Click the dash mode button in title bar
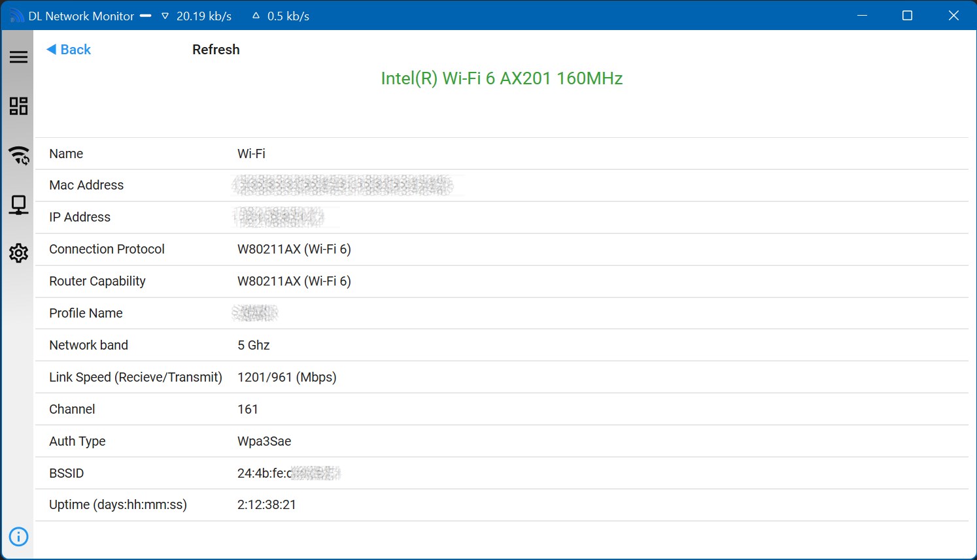The height and width of the screenshot is (560, 977). (x=145, y=16)
